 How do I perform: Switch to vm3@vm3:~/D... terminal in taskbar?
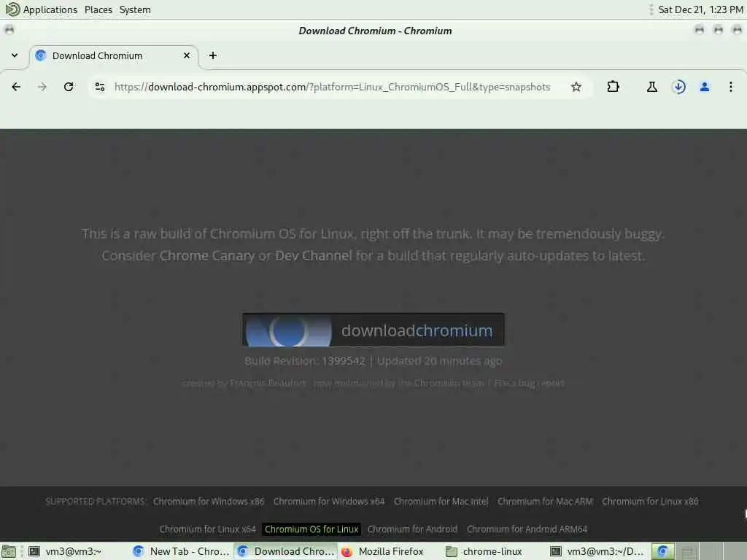pyautogui.click(x=597, y=551)
